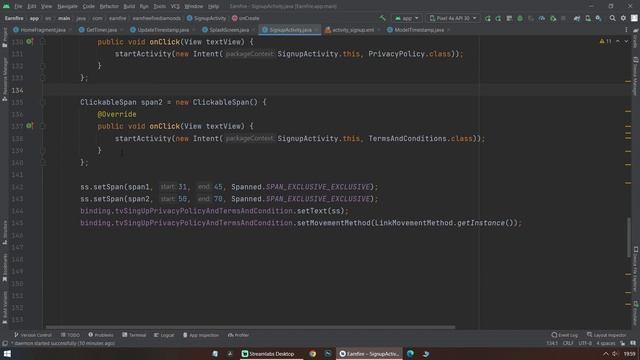The height and width of the screenshot is (360, 640).
Task: Open the Terminal tool window
Action: click(134, 335)
